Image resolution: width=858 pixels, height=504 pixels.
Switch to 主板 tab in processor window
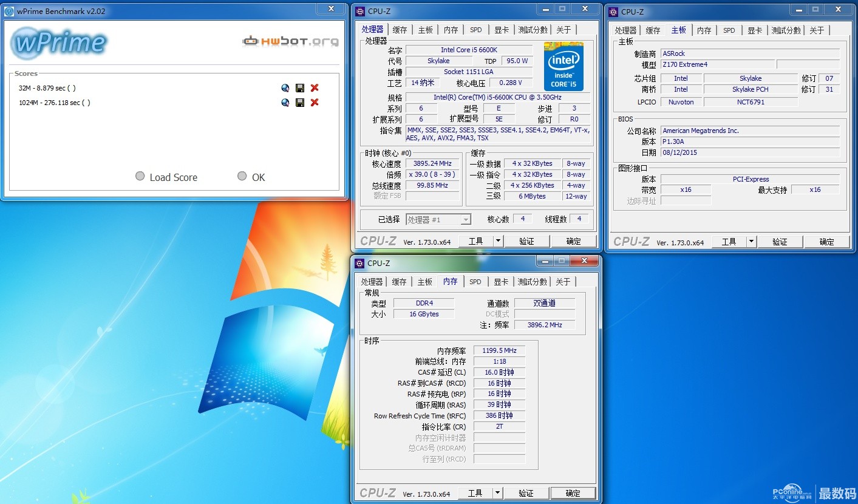pos(425,30)
